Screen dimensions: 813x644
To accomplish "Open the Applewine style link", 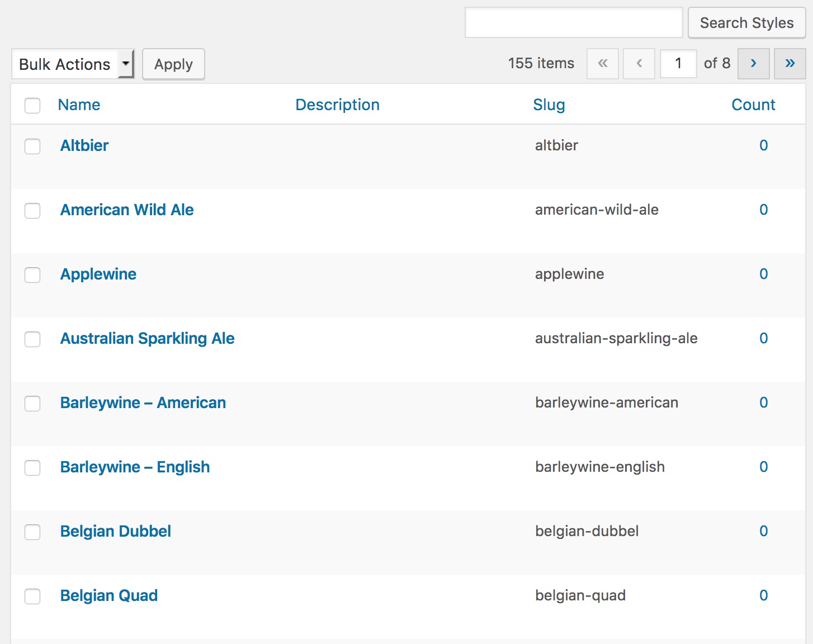I will [98, 274].
